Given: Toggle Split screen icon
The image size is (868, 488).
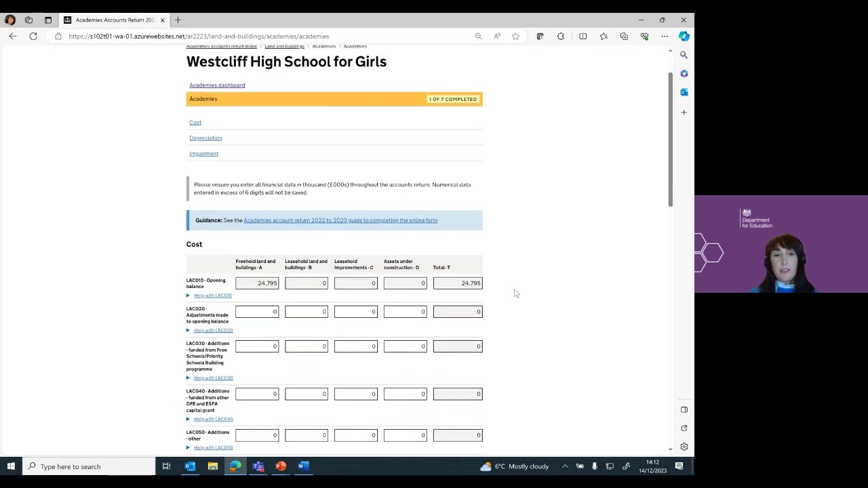Looking at the screenshot, I should pos(583,36).
